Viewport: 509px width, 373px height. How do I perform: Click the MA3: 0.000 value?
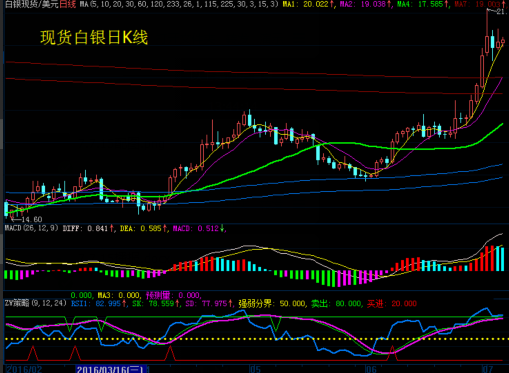point(118,295)
